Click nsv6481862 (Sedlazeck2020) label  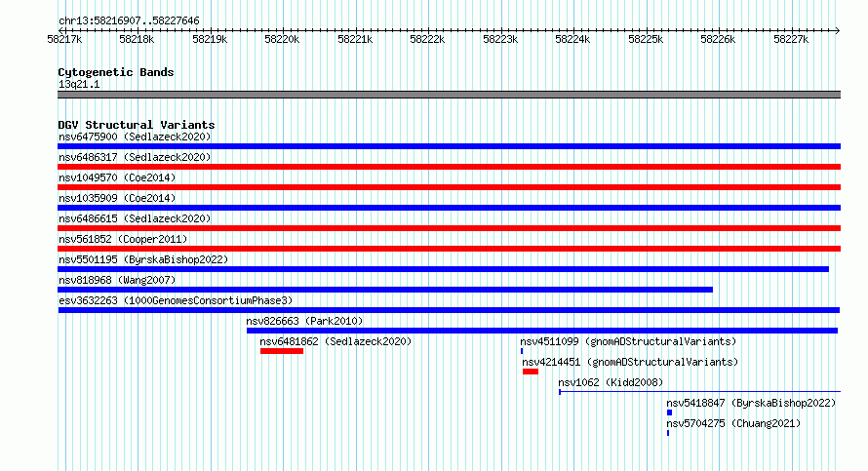coord(336,341)
